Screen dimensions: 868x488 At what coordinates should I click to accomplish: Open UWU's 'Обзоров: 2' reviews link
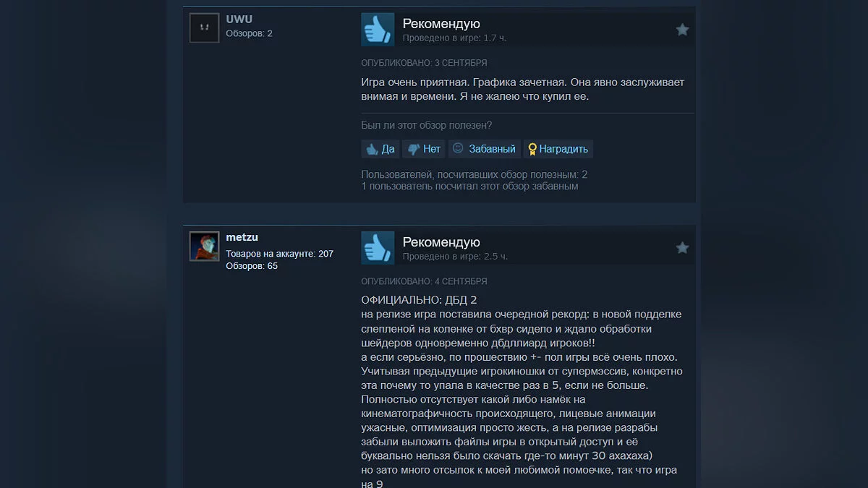click(x=249, y=33)
